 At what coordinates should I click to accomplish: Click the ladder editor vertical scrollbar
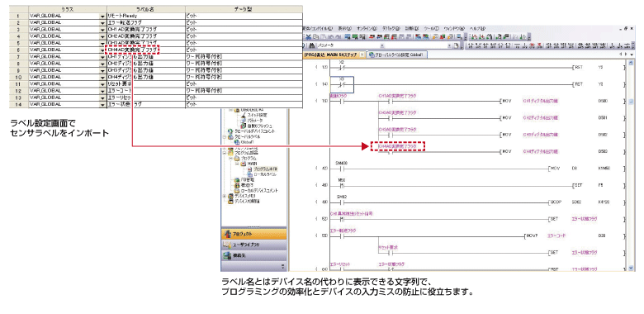click(x=632, y=164)
